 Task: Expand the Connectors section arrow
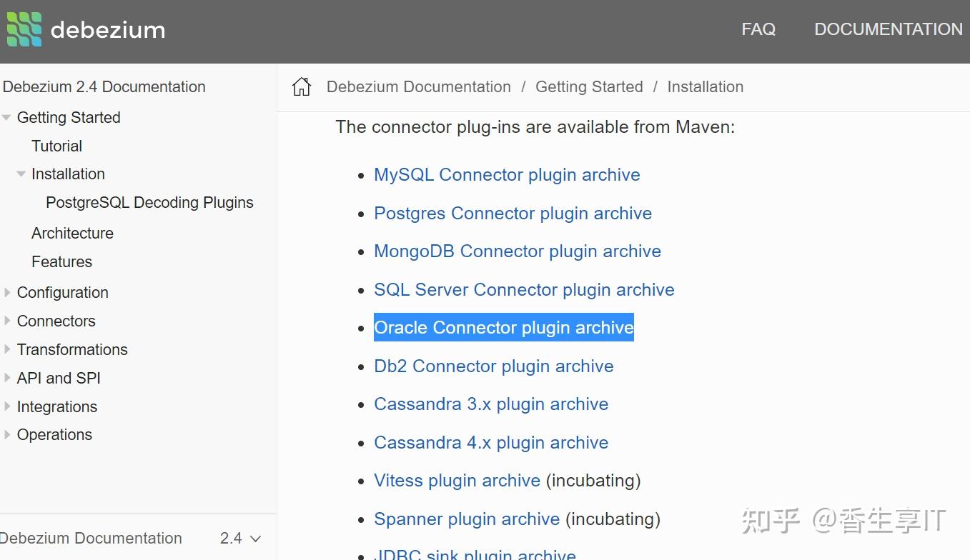7,321
